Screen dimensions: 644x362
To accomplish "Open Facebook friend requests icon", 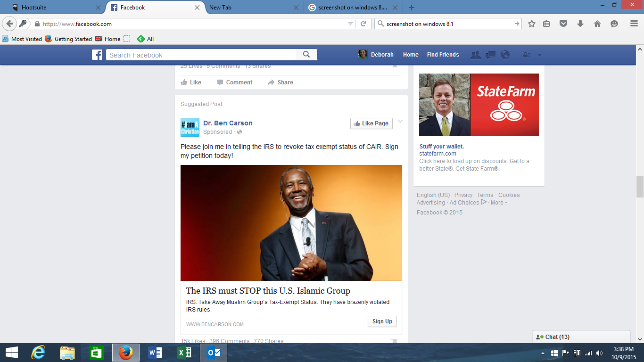I will (x=476, y=55).
